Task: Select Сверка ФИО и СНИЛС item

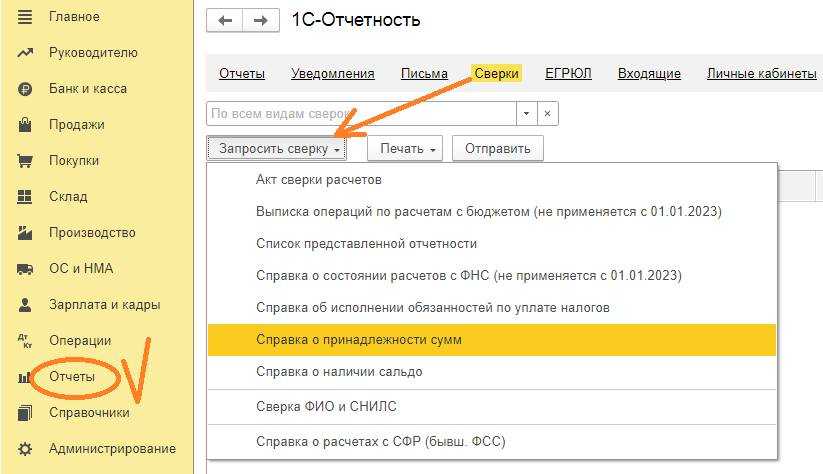Action: click(x=492, y=407)
